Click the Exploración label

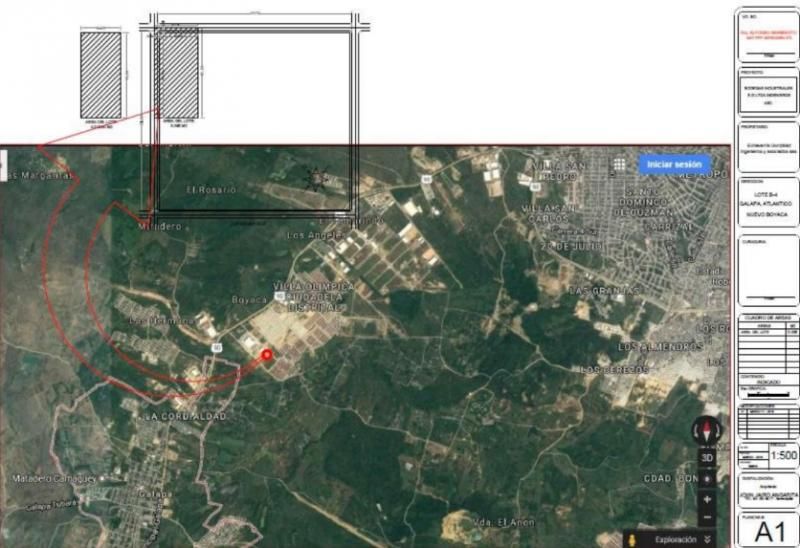pos(676,539)
